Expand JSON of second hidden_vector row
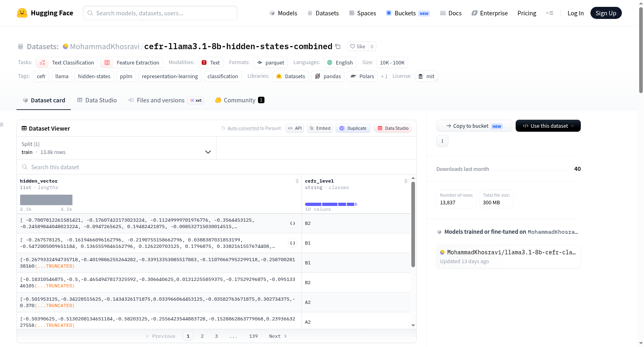644x347 pixels. click(293, 243)
